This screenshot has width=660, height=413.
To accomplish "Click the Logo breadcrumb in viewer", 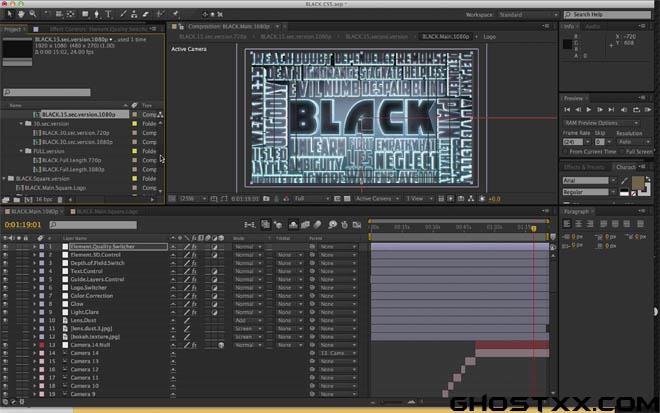I will pos(490,37).
